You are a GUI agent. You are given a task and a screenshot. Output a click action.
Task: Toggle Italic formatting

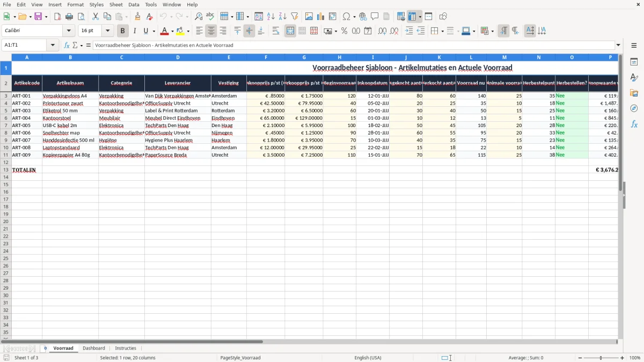click(x=135, y=31)
